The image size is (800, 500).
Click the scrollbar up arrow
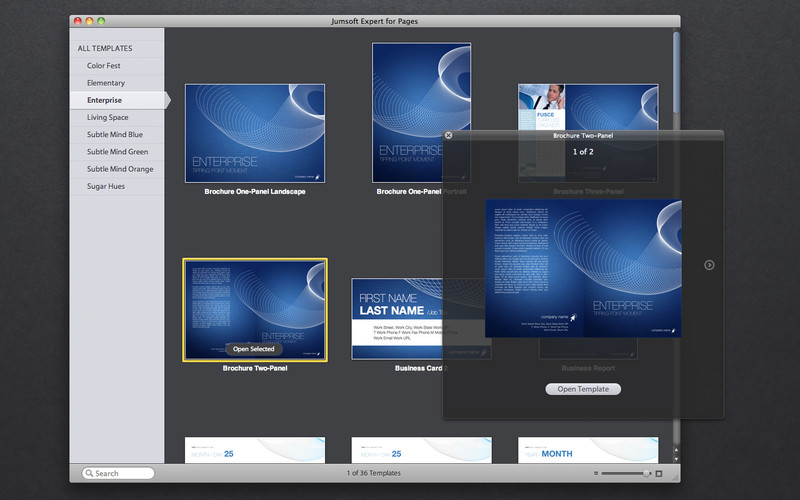point(677,450)
